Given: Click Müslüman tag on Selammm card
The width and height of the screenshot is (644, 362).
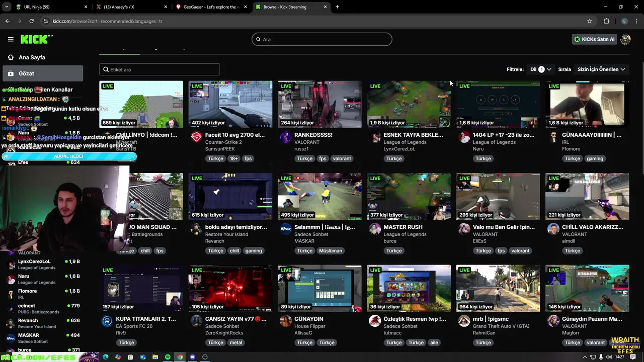Looking at the screenshot, I should (331, 250).
